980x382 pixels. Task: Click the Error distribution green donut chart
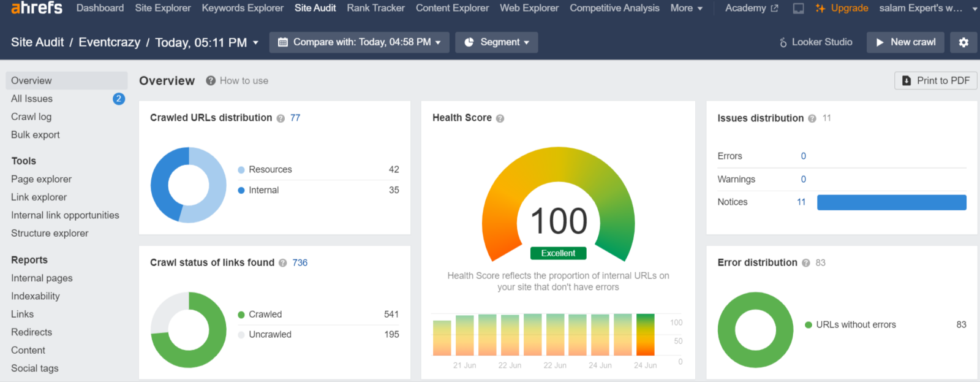pos(756,330)
